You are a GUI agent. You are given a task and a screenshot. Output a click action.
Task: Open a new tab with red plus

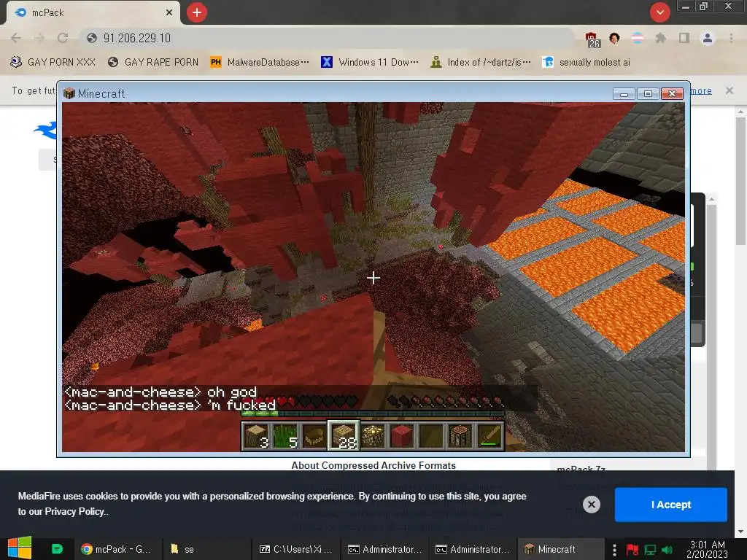tap(197, 12)
